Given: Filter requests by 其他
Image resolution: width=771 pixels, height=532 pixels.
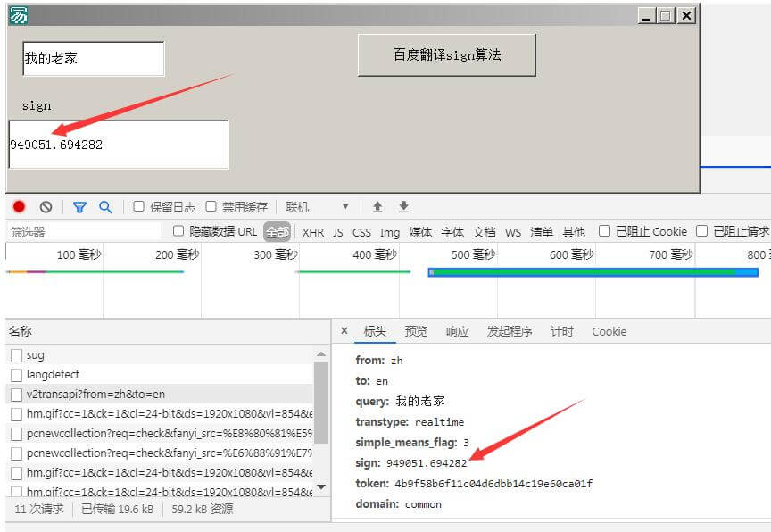Looking at the screenshot, I should coord(573,232).
